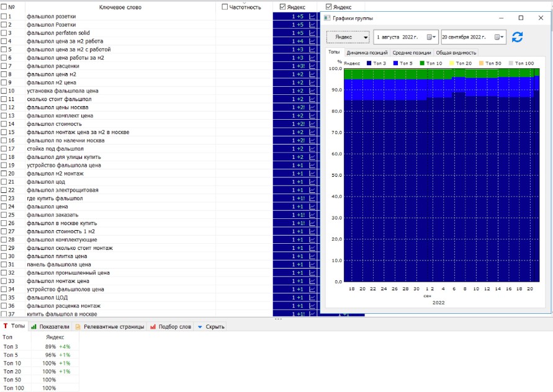
Task: Switch to the Средние позиции tab
Action: click(x=411, y=53)
